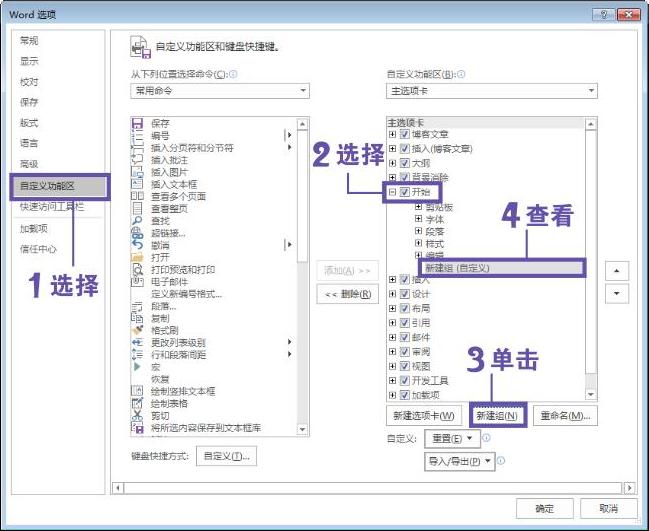Uncheck the 博客文章 tab checkbox
The height and width of the screenshot is (531, 649).
tap(404, 134)
